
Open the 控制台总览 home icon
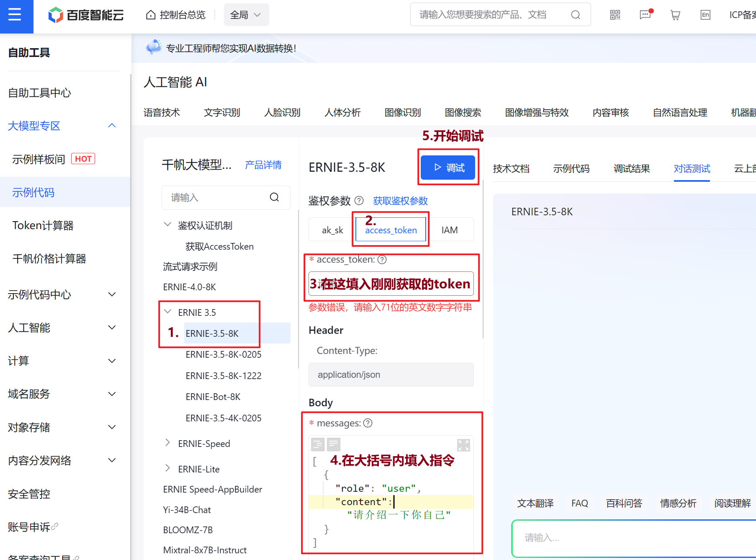151,15
